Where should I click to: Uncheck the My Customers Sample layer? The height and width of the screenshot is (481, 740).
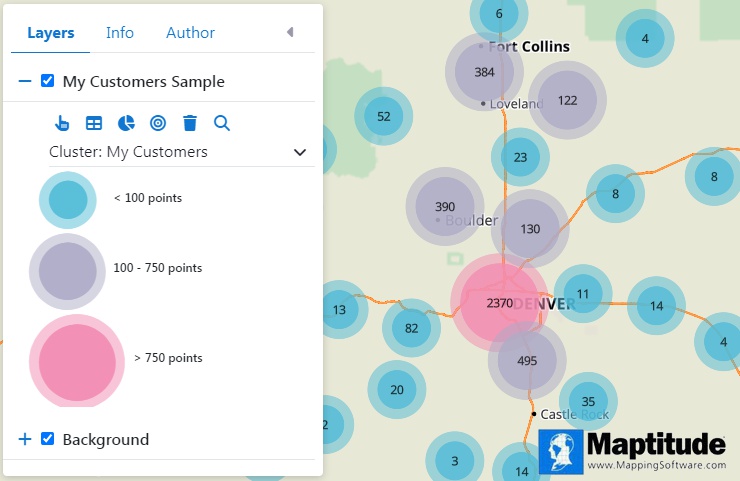point(47,81)
